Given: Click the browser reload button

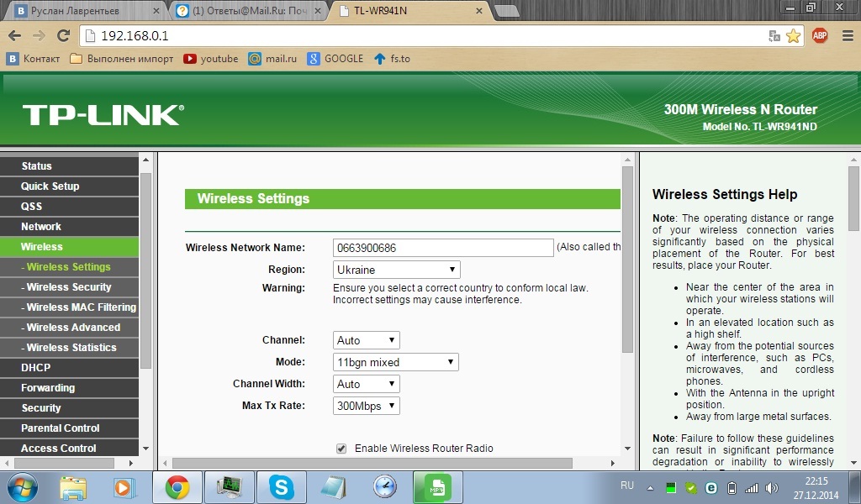Looking at the screenshot, I should point(63,36).
